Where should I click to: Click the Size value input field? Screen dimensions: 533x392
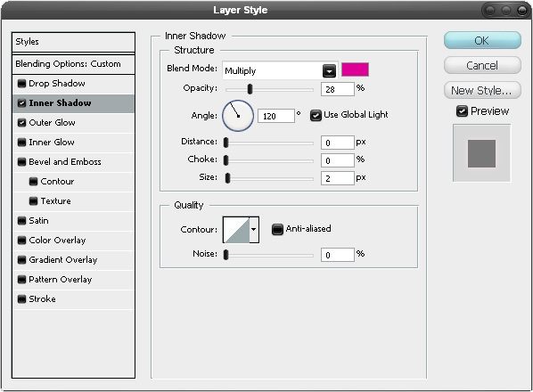pyautogui.click(x=337, y=178)
